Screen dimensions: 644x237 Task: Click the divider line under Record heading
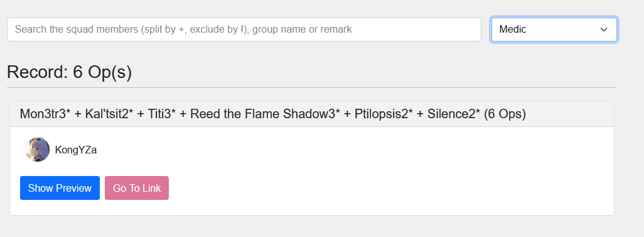[312, 87]
